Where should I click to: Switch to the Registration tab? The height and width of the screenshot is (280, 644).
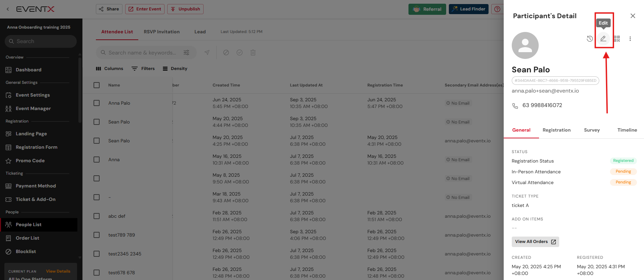557,130
